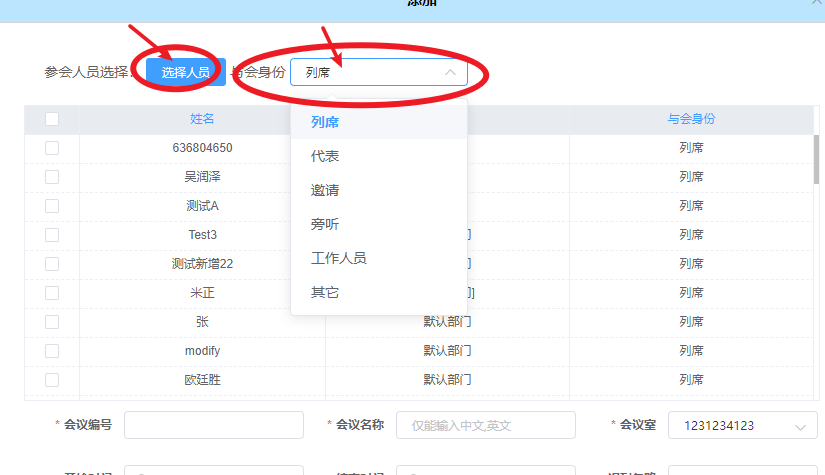
Task: Check the box for row 636804650
Action: pyautogui.click(x=52, y=148)
